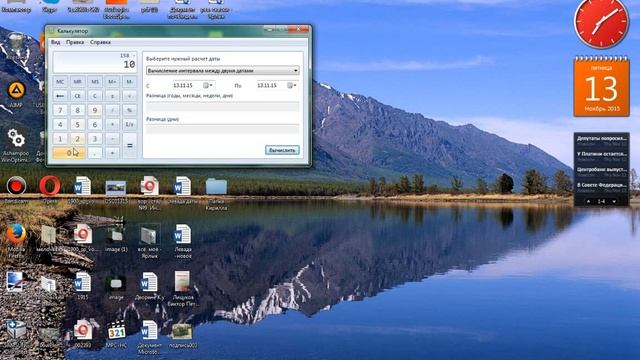Click the decimal point key
The height and width of the screenshot is (360, 640).
pyautogui.click(x=95, y=153)
